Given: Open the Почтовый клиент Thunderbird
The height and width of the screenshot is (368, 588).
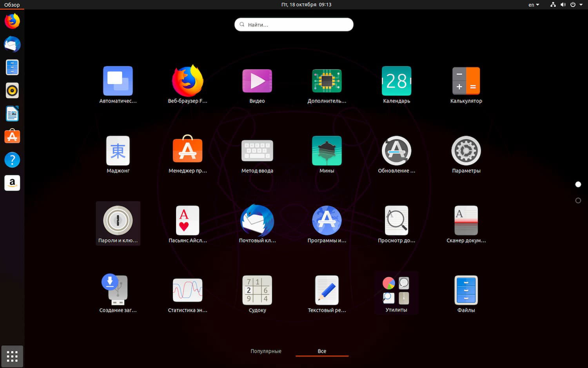Looking at the screenshot, I should [257, 220].
